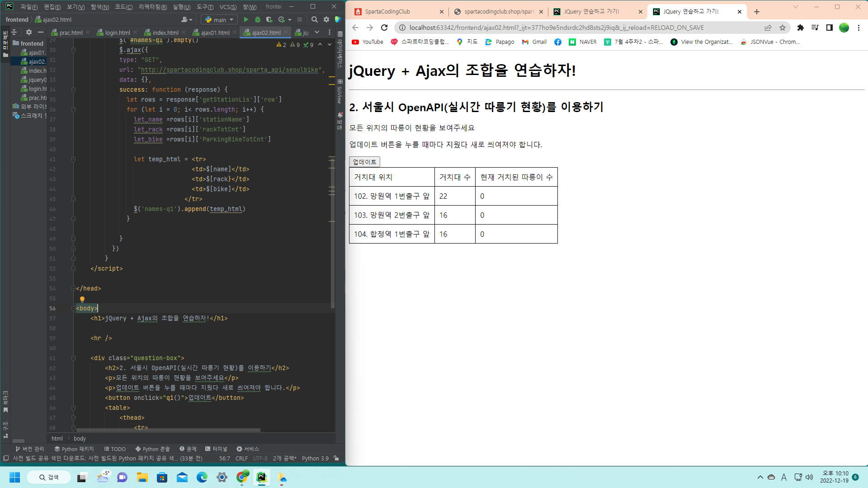Open Microsoft Edge from the taskbar
Viewport: 868px width, 488px height.
point(202,477)
